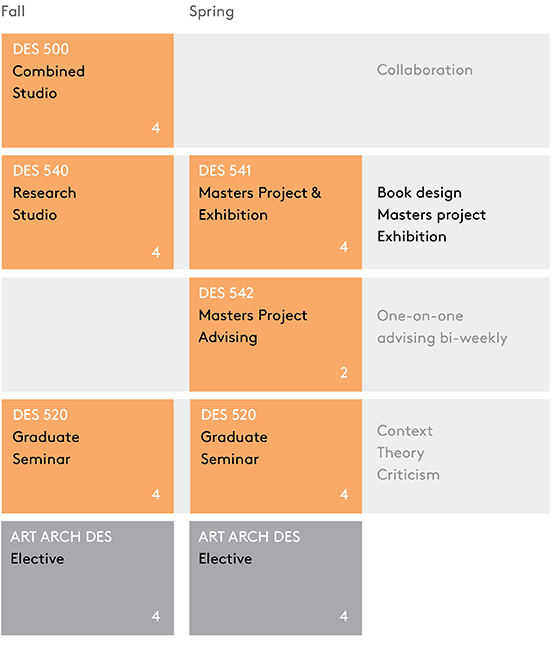Screen dimensions: 552x657
Task: Click the Fall DES 520 Graduate Seminar block
Action: click(x=88, y=456)
